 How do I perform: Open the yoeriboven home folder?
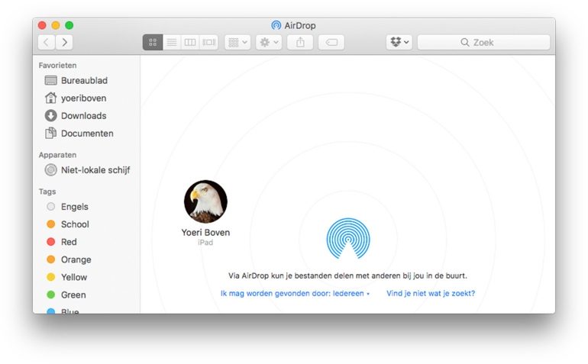pos(83,98)
